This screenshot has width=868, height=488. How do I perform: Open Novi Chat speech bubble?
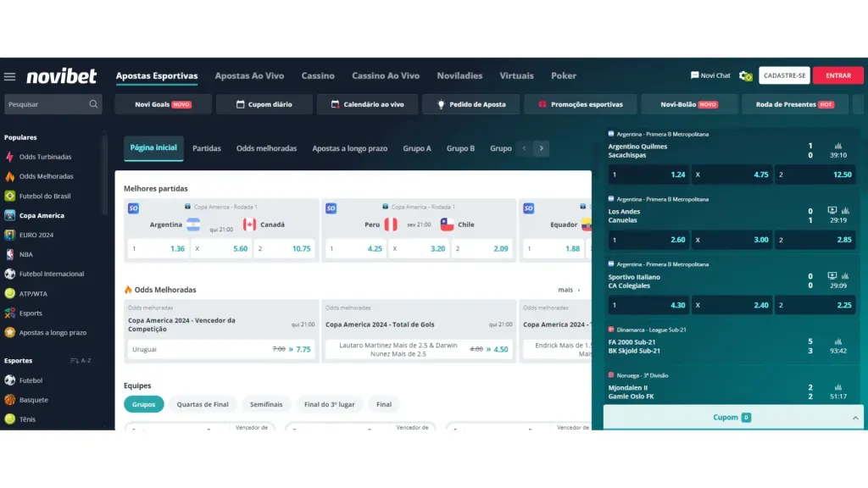pyautogui.click(x=695, y=75)
